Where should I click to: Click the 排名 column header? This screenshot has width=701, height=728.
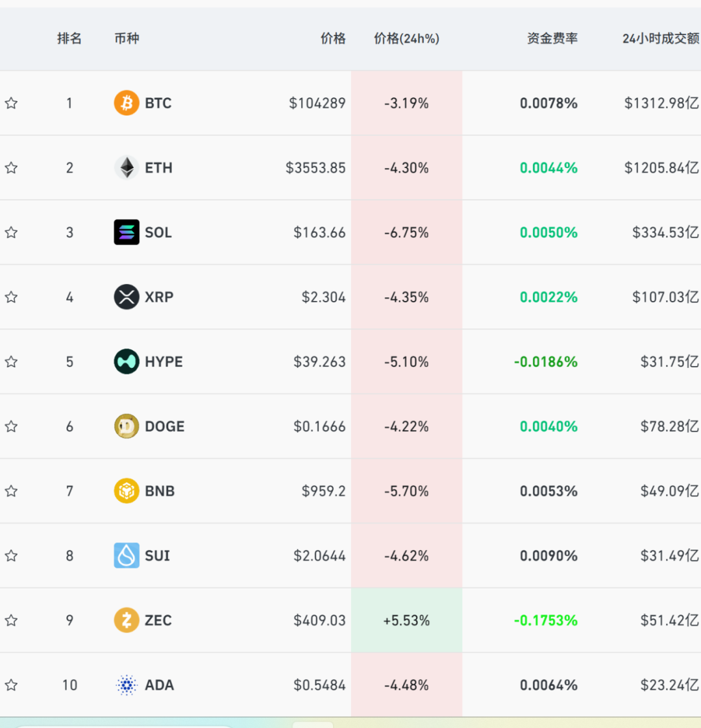point(69,39)
